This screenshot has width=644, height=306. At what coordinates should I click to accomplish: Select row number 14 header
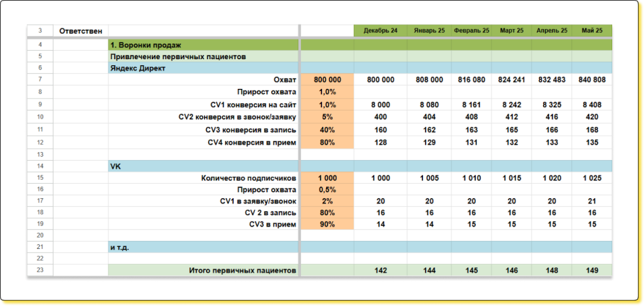(40, 166)
